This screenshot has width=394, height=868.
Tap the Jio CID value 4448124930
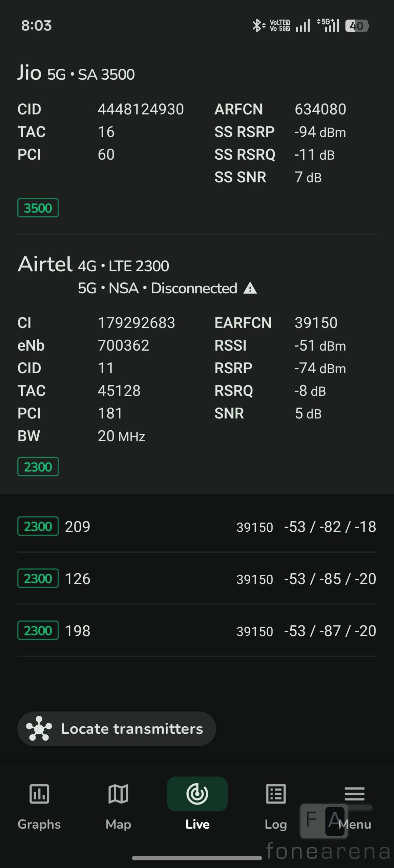(x=141, y=109)
